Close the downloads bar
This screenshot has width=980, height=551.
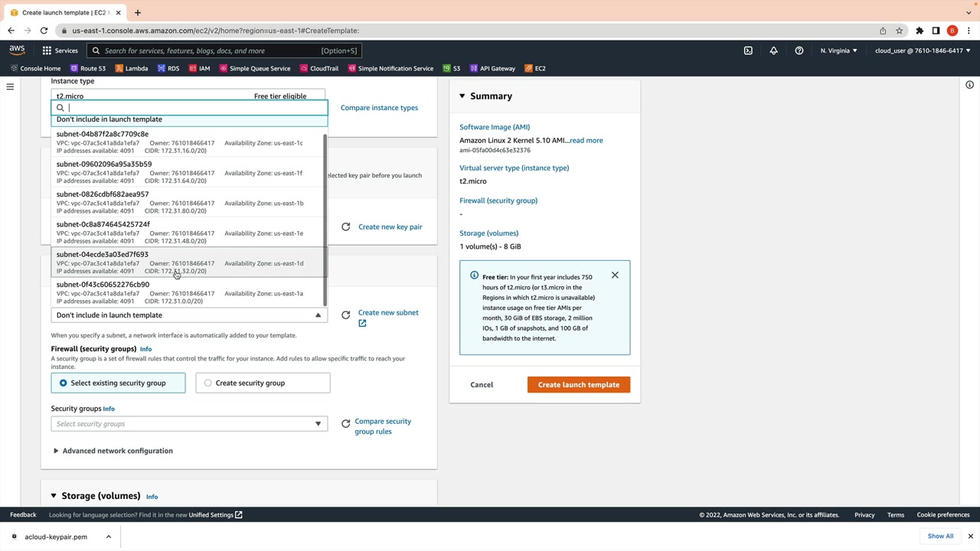click(970, 536)
